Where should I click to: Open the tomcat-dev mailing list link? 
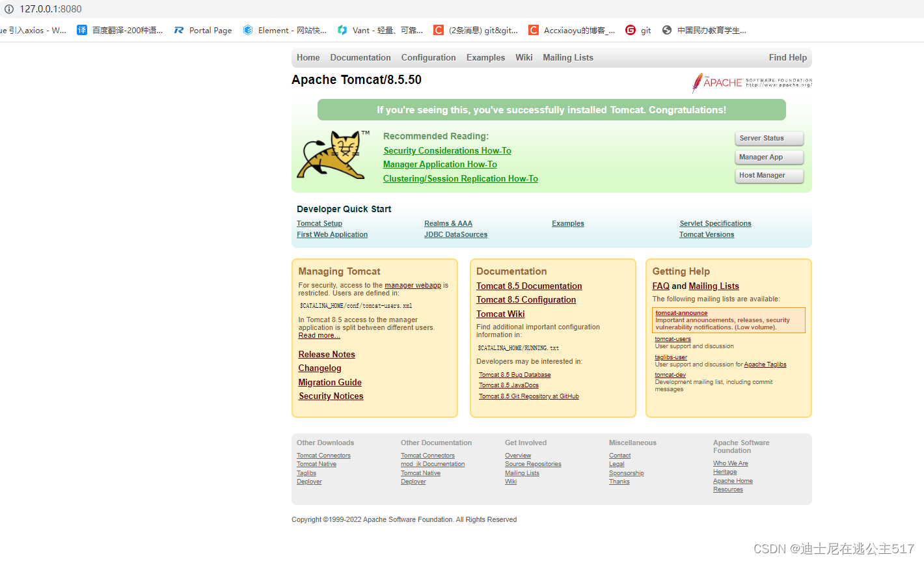pos(670,375)
